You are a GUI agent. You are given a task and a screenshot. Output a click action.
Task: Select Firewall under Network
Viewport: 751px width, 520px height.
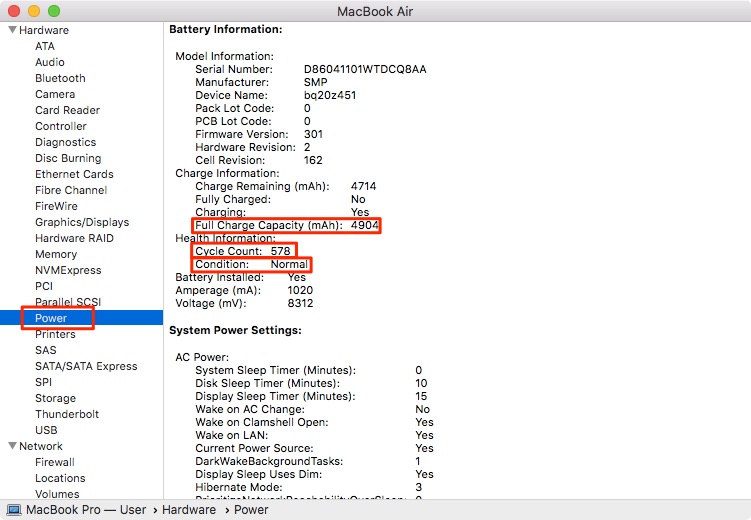pyautogui.click(x=55, y=462)
